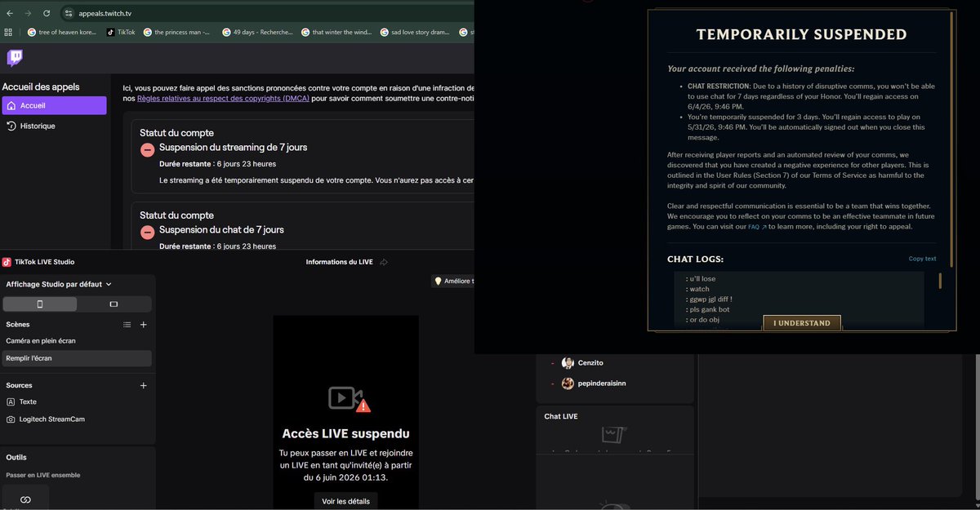The height and width of the screenshot is (510, 980).
Task: Open the sad love story dram... bookmark
Action: point(416,33)
